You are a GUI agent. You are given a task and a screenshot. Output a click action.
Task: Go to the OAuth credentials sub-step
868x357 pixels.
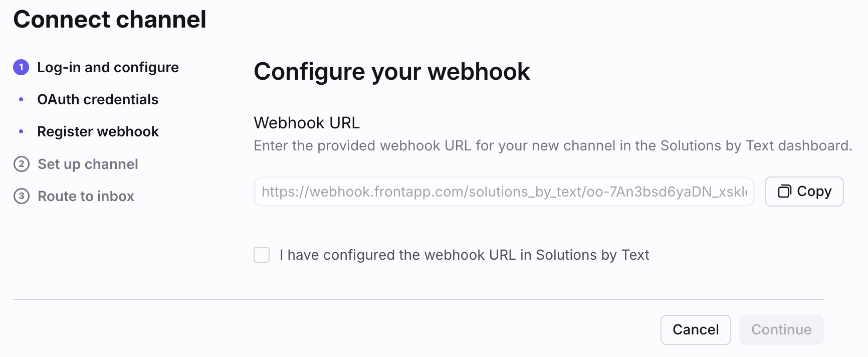98,99
